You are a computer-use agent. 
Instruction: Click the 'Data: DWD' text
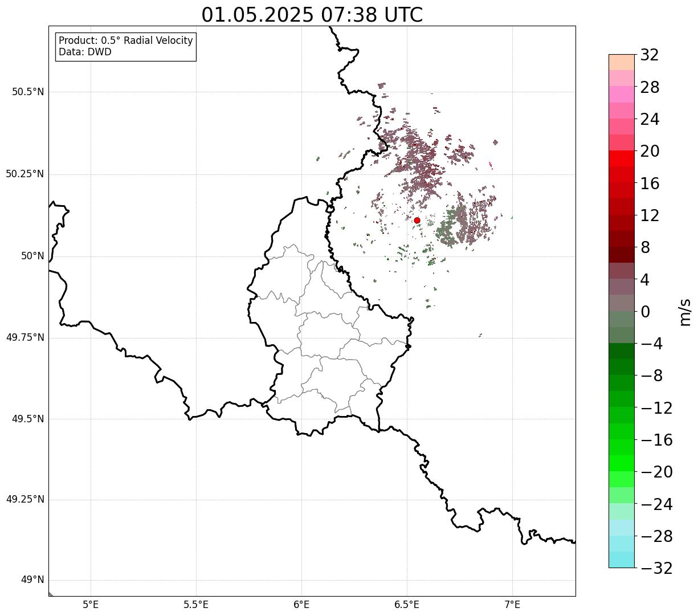coord(85,52)
